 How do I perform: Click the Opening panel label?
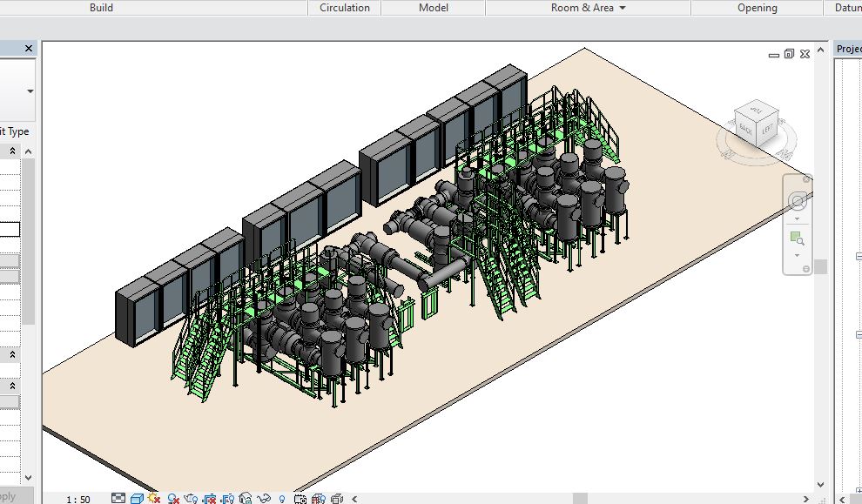coord(757,8)
